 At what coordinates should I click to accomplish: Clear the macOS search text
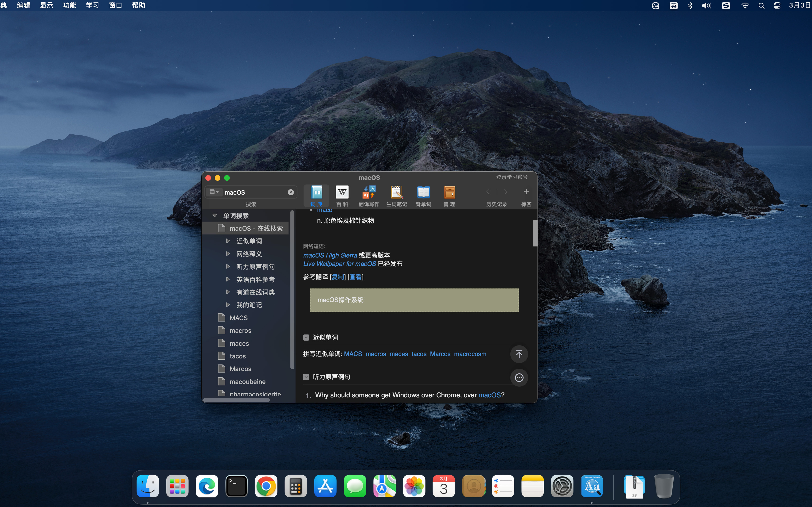pyautogui.click(x=291, y=192)
